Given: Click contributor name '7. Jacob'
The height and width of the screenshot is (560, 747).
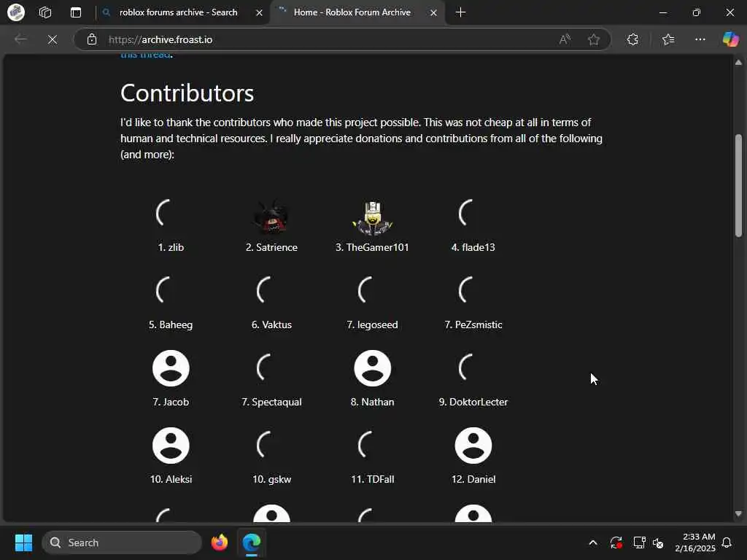Looking at the screenshot, I should pos(171,402).
